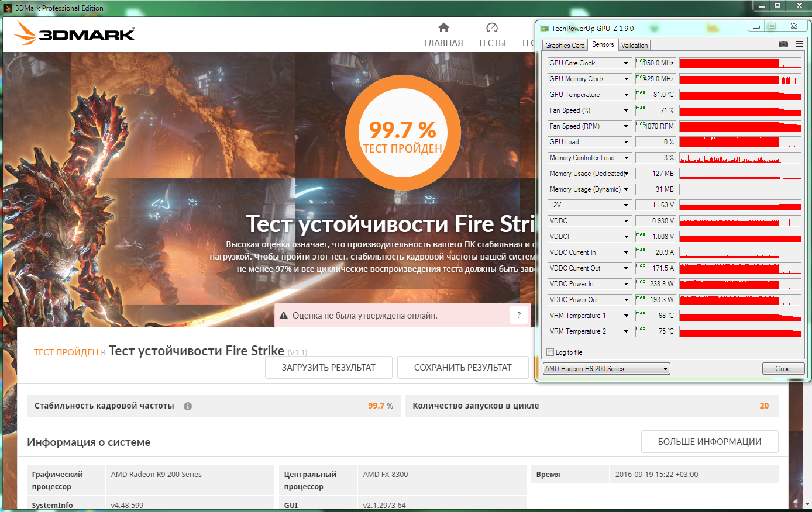Click the loop run count value 20
Viewport: 812px width, 512px height.
point(764,406)
